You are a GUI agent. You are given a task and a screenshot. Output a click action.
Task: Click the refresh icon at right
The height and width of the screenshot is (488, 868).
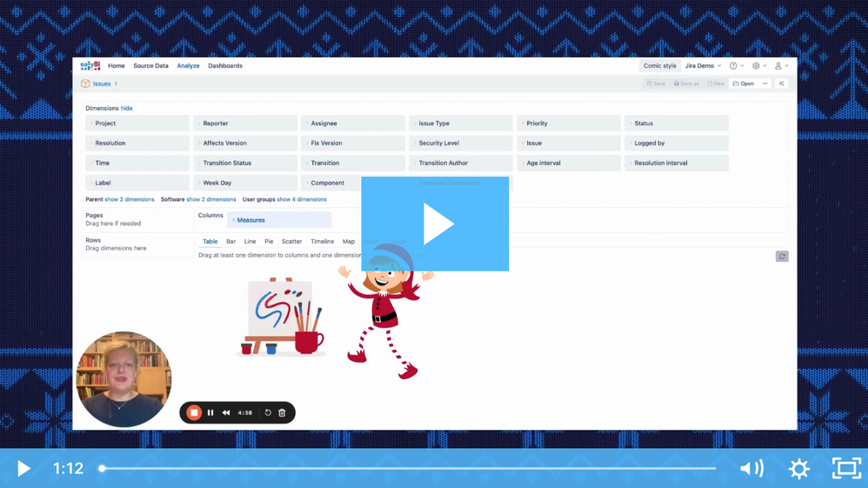(782, 257)
